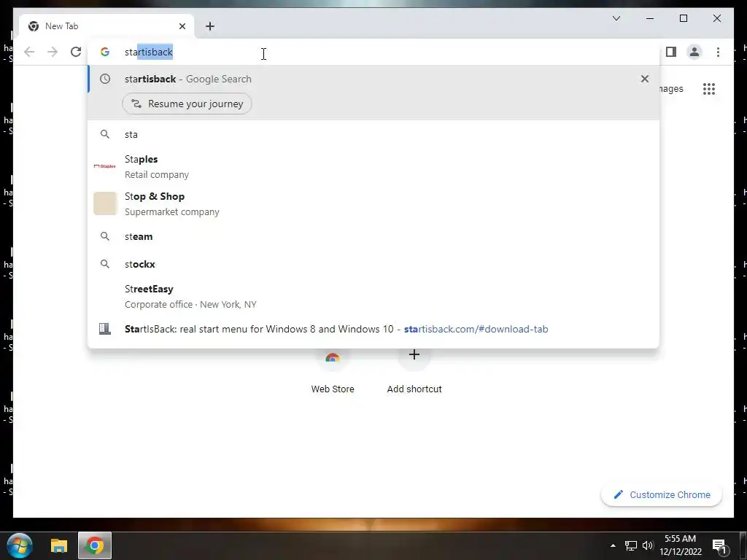Open the Google apps grid icon
The height and width of the screenshot is (560, 747).
[709, 88]
